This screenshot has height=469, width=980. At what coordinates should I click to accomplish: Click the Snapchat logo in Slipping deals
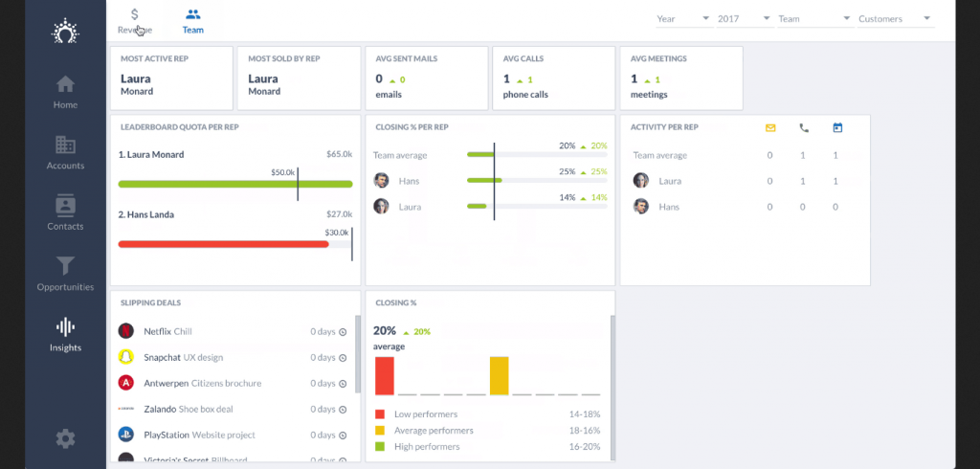126,357
